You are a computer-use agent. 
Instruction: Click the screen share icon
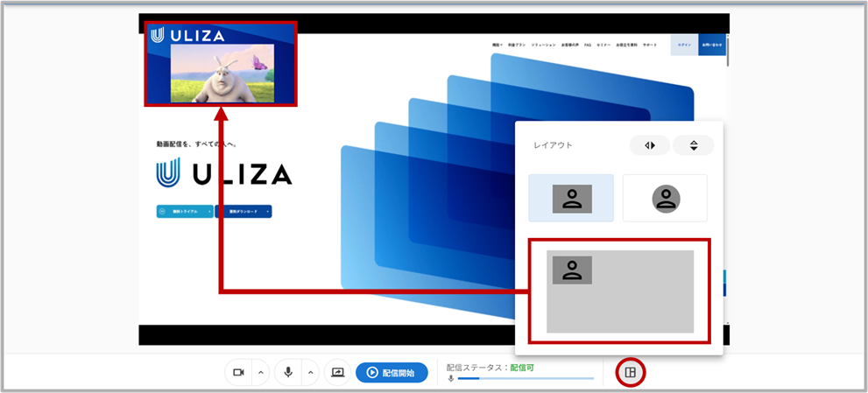(338, 373)
